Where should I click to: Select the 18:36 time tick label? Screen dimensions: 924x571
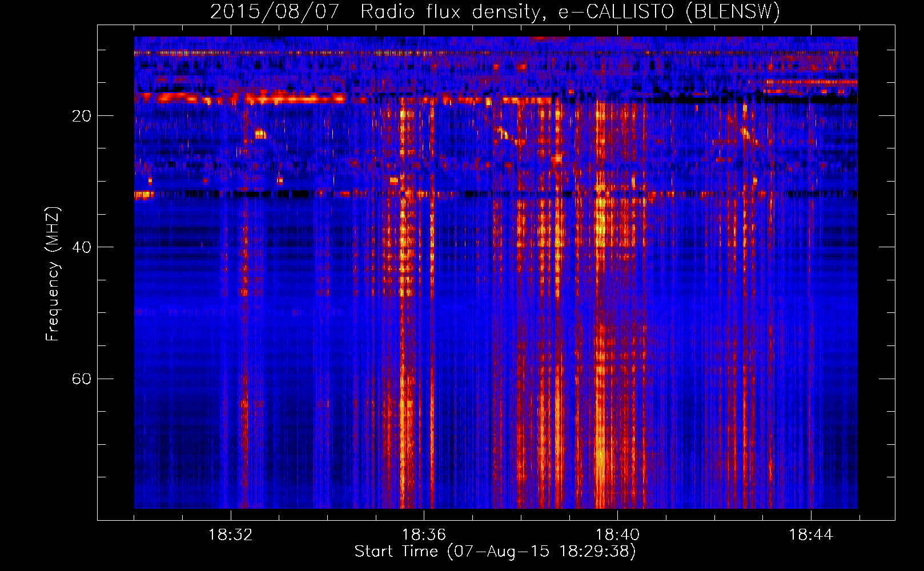pos(424,535)
